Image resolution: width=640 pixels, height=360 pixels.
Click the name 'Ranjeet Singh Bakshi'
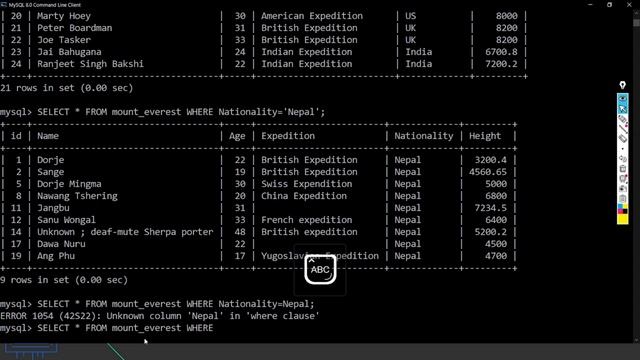pyautogui.click(x=91, y=64)
